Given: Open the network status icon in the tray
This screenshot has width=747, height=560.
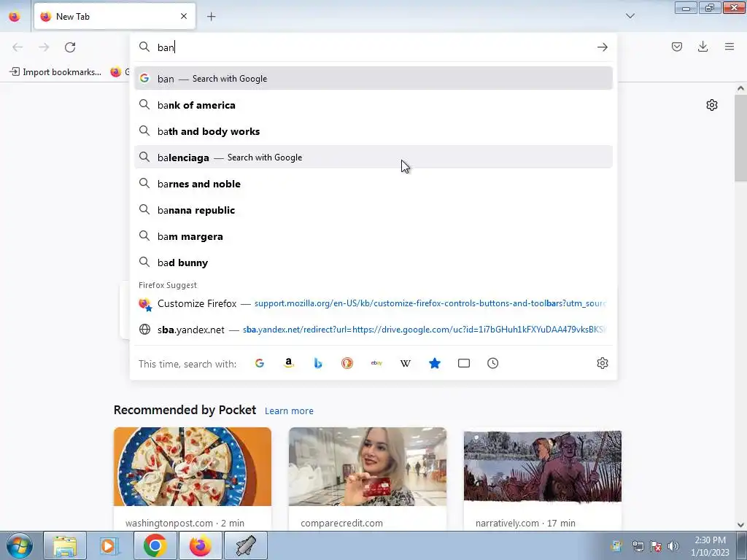Looking at the screenshot, I should pos(638,546).
